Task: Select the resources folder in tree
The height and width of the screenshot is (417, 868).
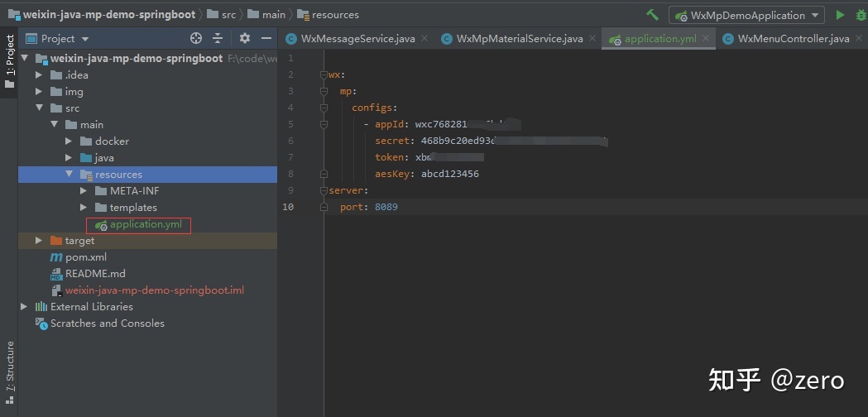Action: (x=147, y=174)
